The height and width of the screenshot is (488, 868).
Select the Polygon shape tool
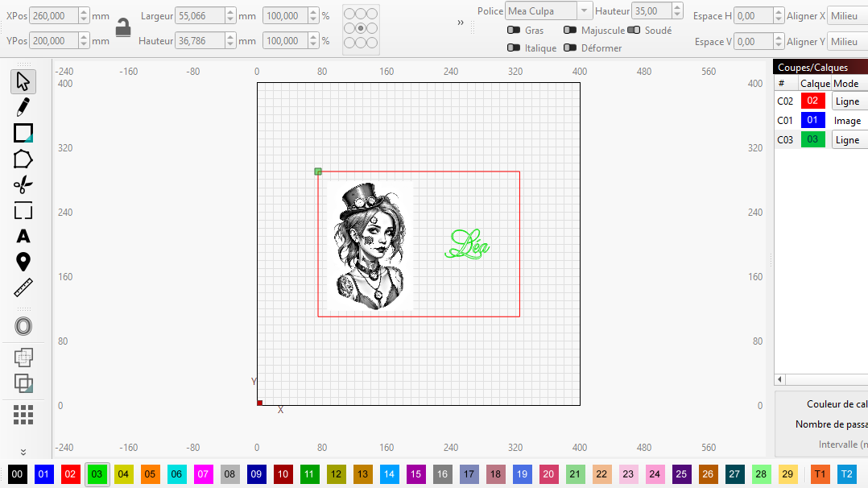pyautogui.click(x=23, y=159)
